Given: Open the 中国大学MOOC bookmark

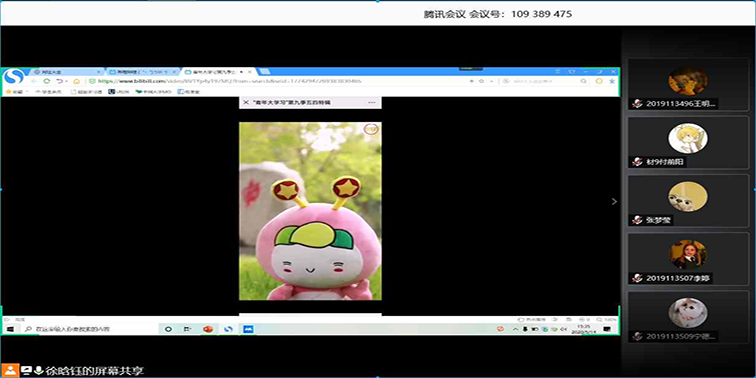Looking at the screenshot, I should tap(153, 92).
